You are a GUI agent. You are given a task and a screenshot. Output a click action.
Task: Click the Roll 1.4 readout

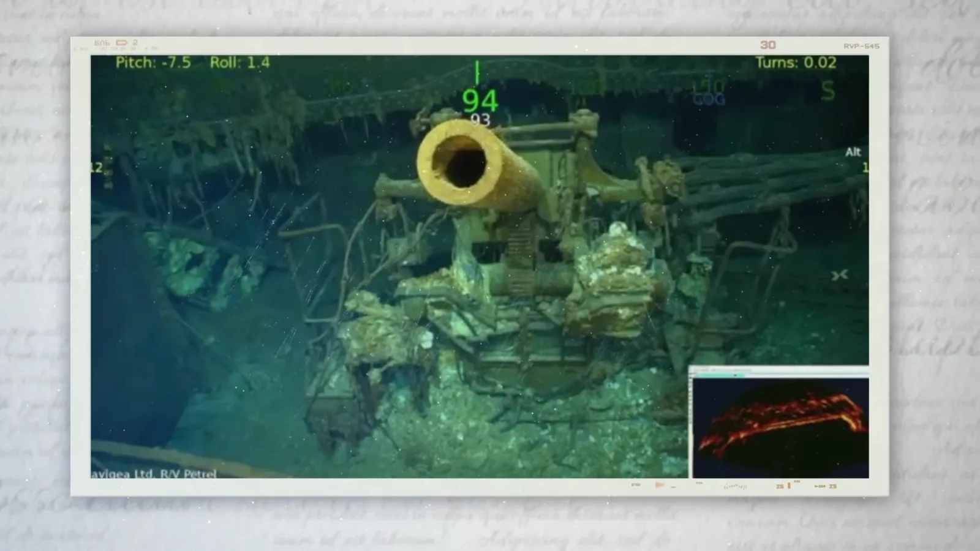(x=239, y=62)
